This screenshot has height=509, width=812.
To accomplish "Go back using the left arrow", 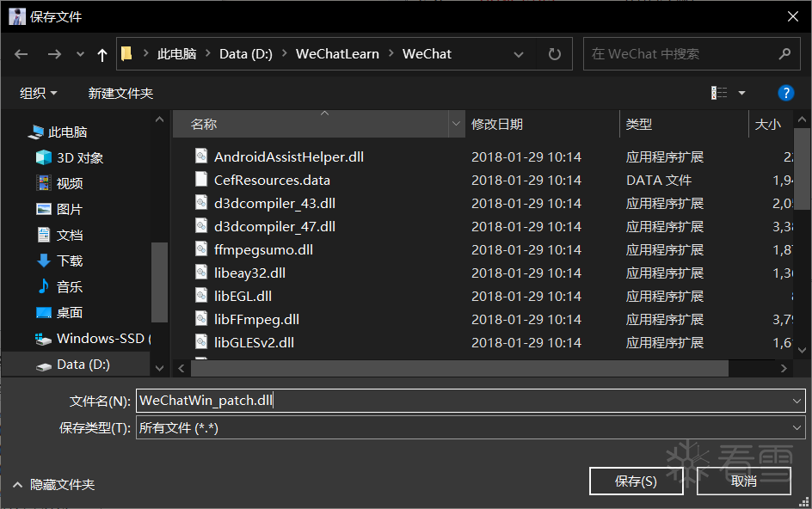I will click(x=22, y=54).
